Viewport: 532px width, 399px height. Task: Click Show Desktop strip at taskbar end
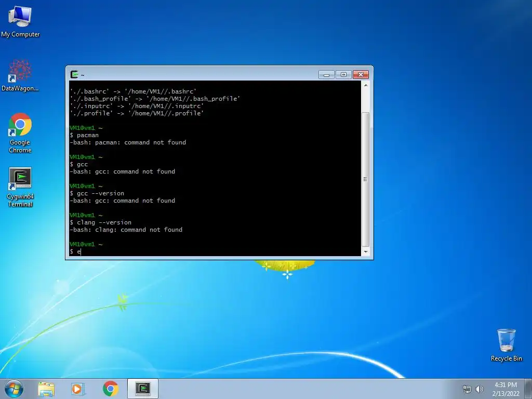click(528, 389)
